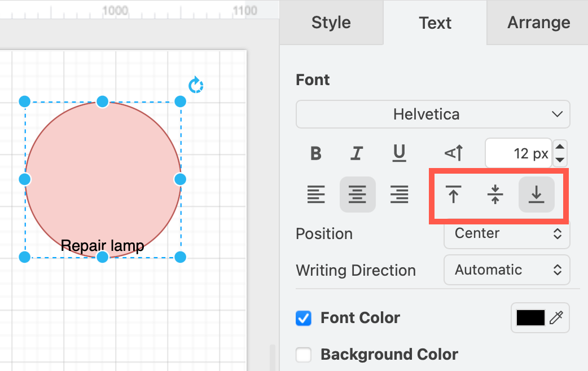Align text to the left
Viewport: 588px width, 371px height.
(x=316, y=194)
